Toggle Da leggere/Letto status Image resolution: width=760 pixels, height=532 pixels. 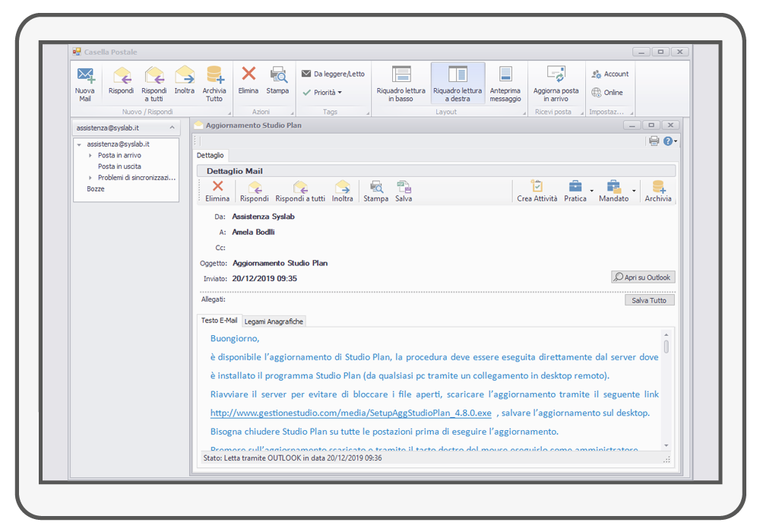pyautogui.click(x=333, y=74)
